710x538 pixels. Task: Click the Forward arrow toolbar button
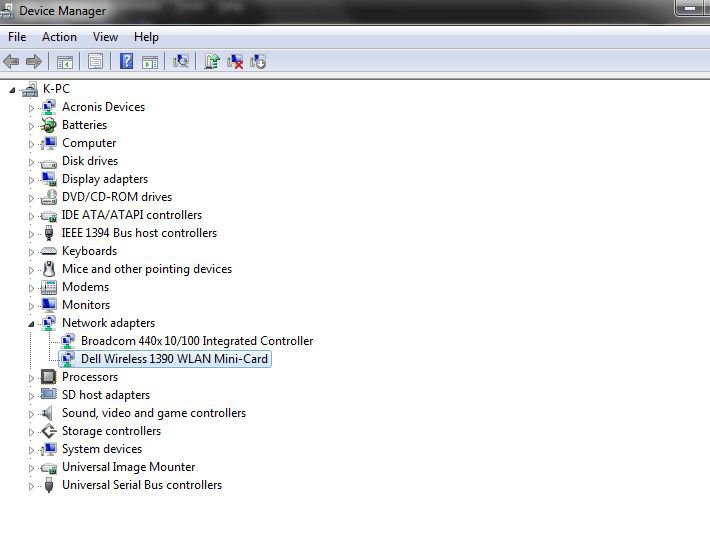(x=34, y=61)
